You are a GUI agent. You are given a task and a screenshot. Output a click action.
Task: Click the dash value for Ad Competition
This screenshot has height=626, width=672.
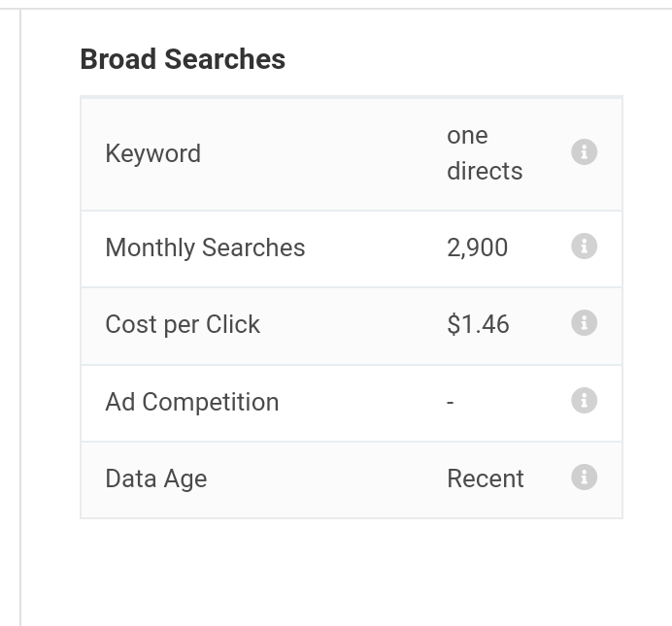[x=450, y=402]
